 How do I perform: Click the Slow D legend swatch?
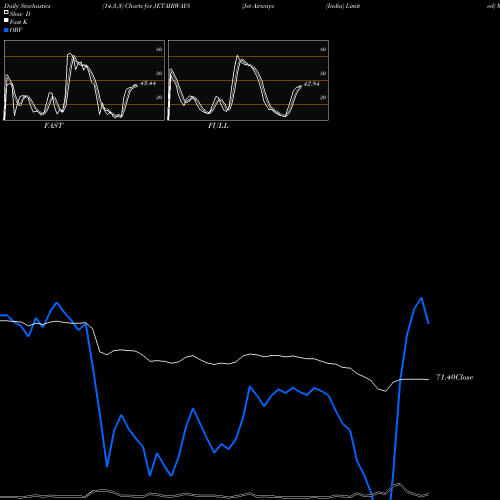[x=6, y=12]
